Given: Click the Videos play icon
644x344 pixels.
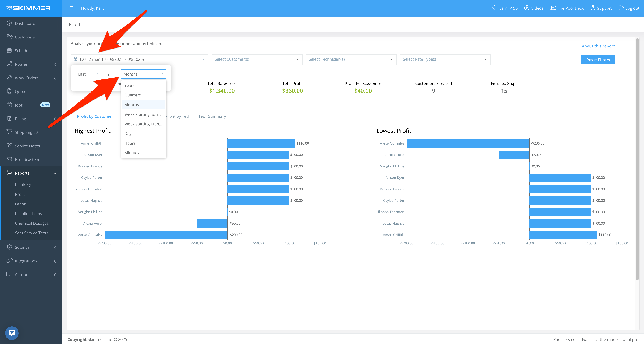Looking at the screenshot, I should [527, 8].
